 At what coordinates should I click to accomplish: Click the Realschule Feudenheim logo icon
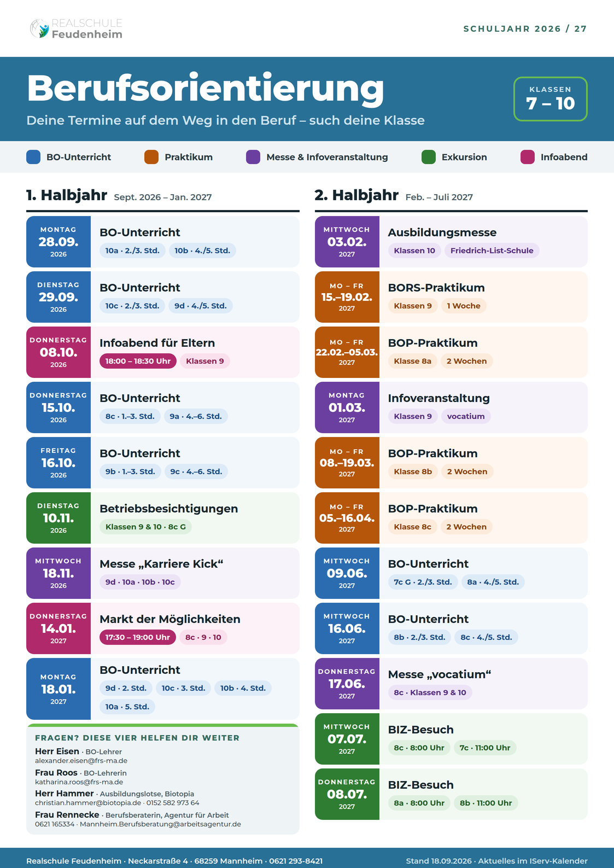click(39, 28)
